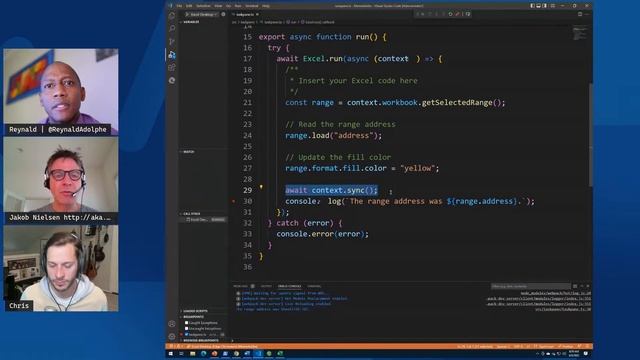The image size is (640, 360).
Task: Collapse the Breakpoints section
Action: 203,317
